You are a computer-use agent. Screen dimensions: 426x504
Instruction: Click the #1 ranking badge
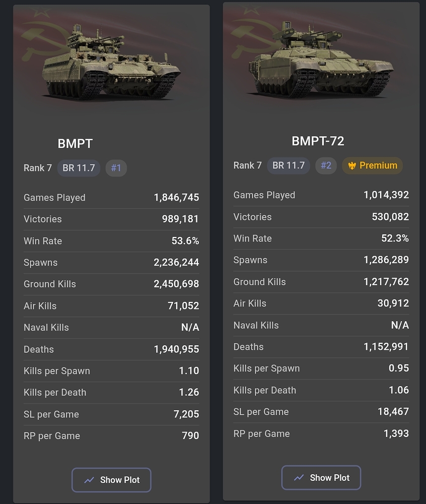point(116,168)
